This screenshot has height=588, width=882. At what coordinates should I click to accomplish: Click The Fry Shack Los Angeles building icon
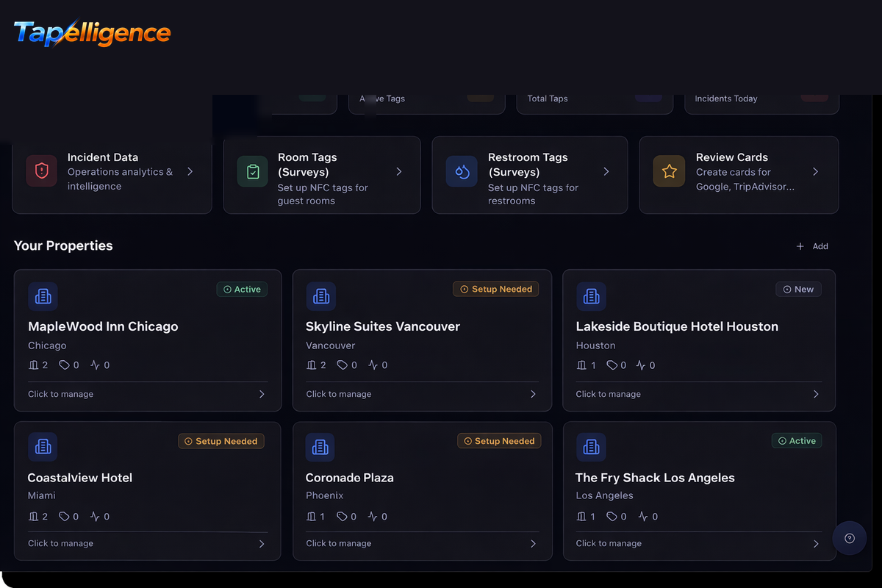click(x=591, y=446)
